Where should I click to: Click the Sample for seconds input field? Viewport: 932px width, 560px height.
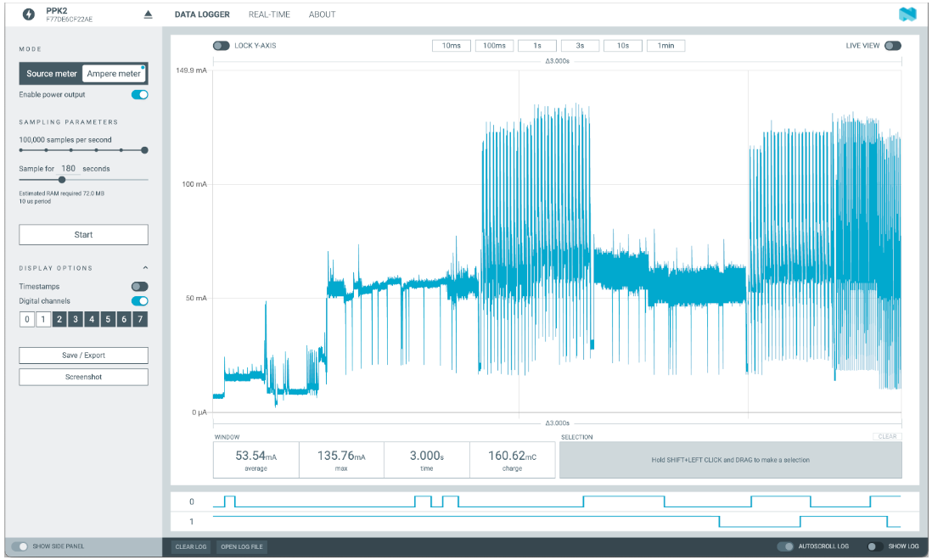pos(68,169)
